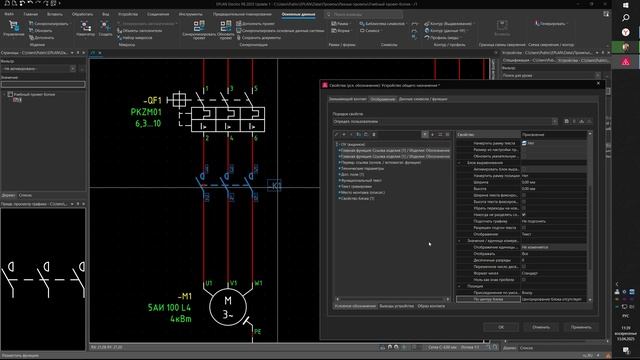Click the Дополнить articles command in ribbon
This screenshot has width=640, height=360.
41,38
